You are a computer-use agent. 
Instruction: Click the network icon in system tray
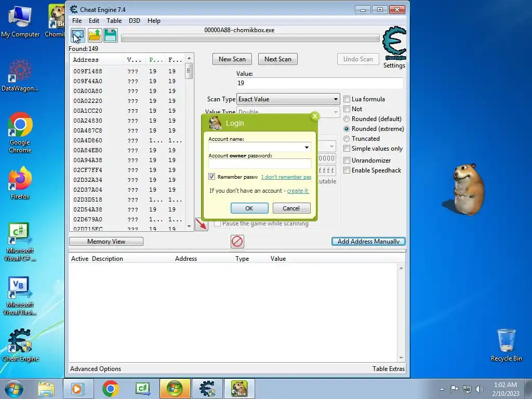point(467,389)
